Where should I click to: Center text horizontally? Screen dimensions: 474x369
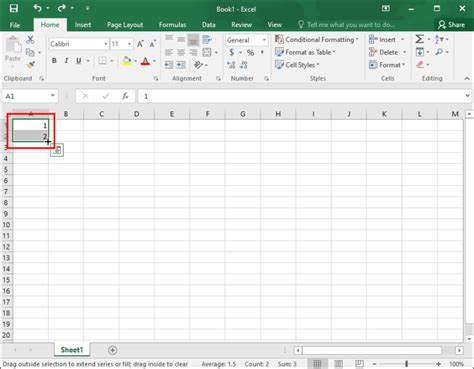[181, 52]
